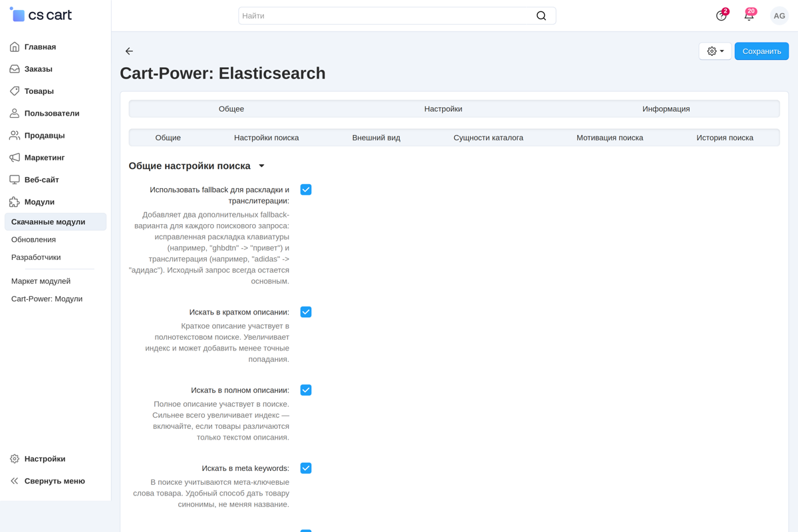The width and height of the screenshot is (798, 532).
Task: Open the История поиска sub-tab
Action: click(725, 138)
